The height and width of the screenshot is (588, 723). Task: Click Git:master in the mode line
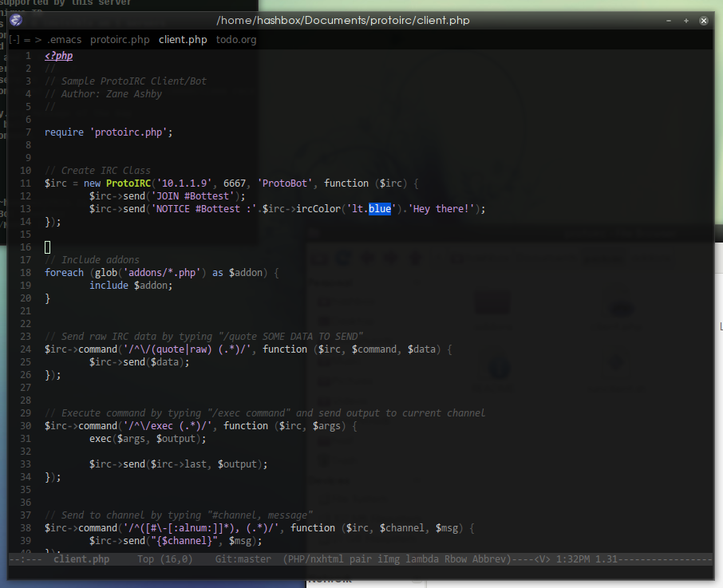(243, 559)
